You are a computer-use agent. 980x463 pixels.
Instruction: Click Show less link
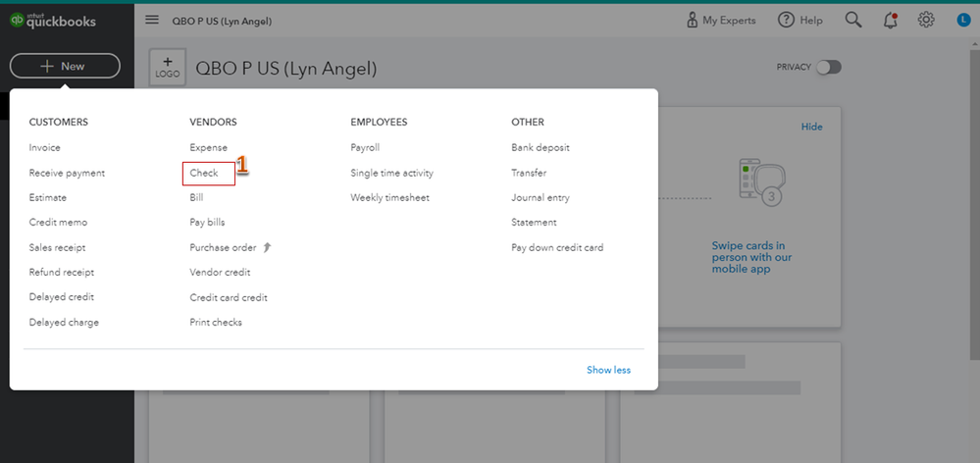tap(609, 370)
